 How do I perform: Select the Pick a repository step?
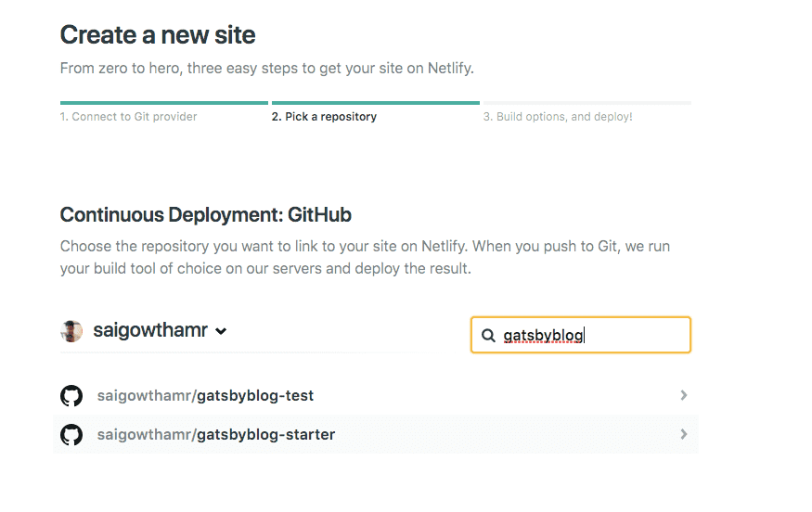[324, 117]
